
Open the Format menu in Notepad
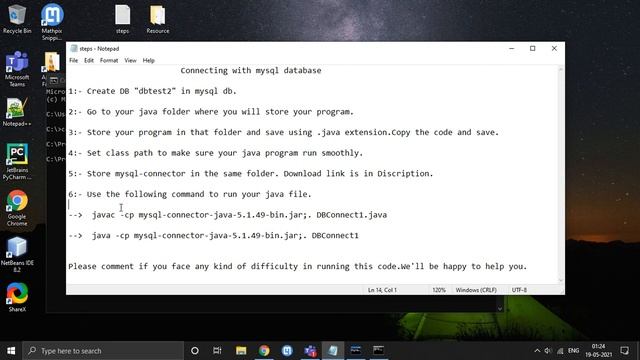click(109, 60)
